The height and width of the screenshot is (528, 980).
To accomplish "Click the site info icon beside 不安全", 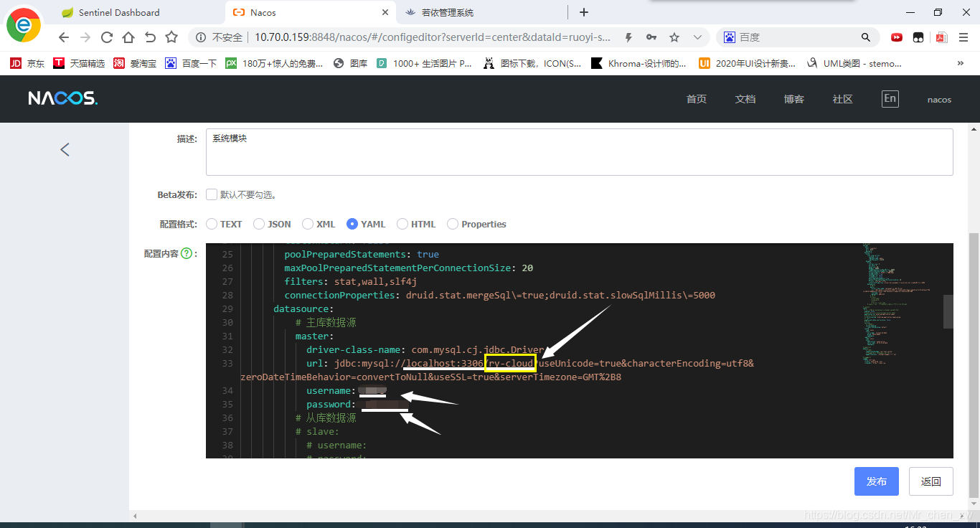I will pyautogui.click(x=200, y=37).
